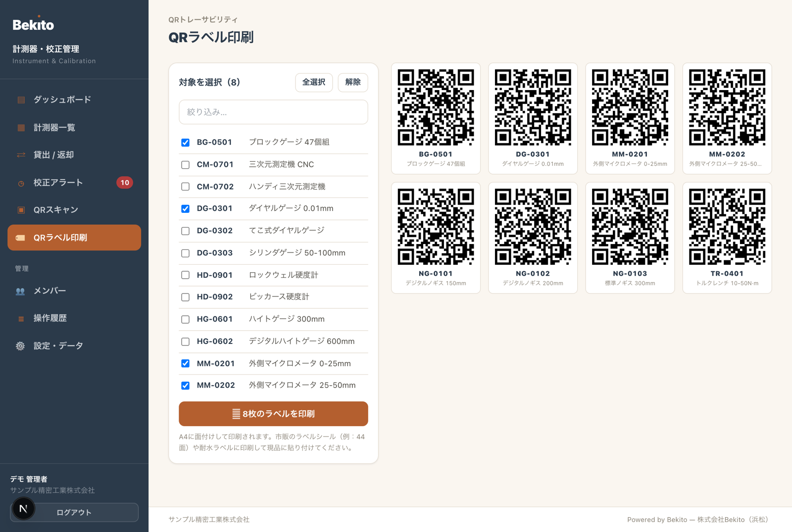The image size is (792, 532).
Task: Click the Powered by Bekito footer text
Action: (697, 520)
